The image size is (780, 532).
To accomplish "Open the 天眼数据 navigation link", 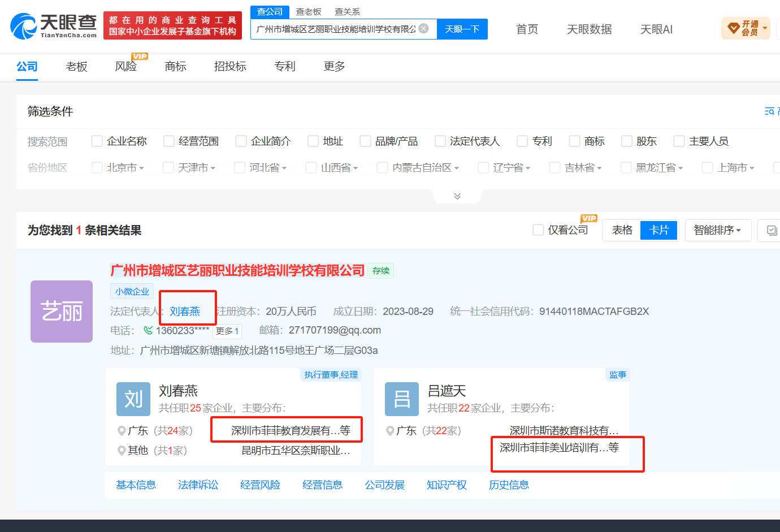I will 589,29.
